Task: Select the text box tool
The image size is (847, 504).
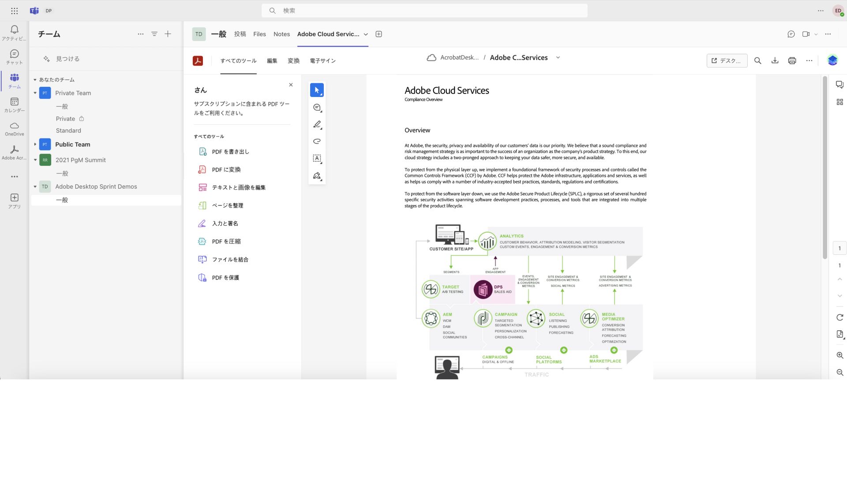Action: click(x=317, y=158)
